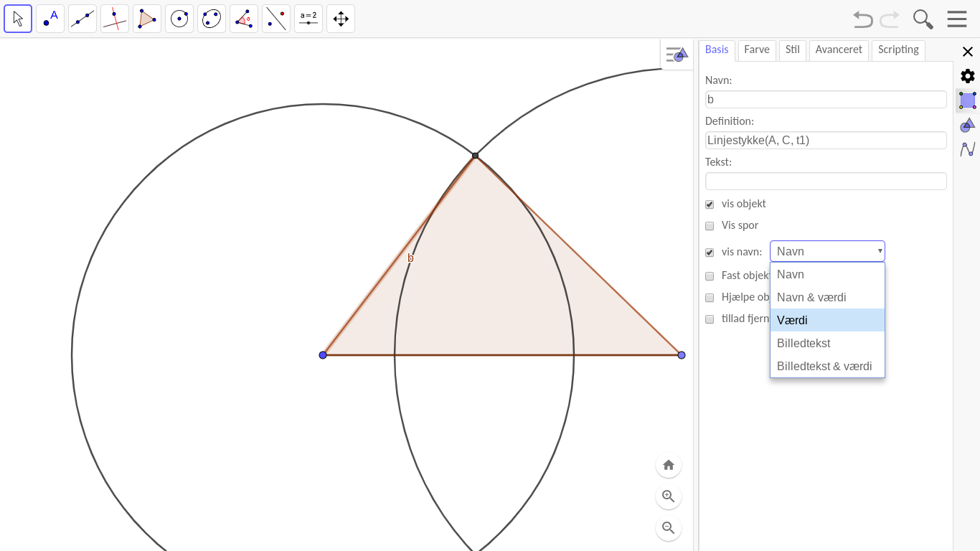Open the settings gear in sidebar
The width and height of the screenshot is (980, 551).
pyautogui.click(x=968, y=76)
